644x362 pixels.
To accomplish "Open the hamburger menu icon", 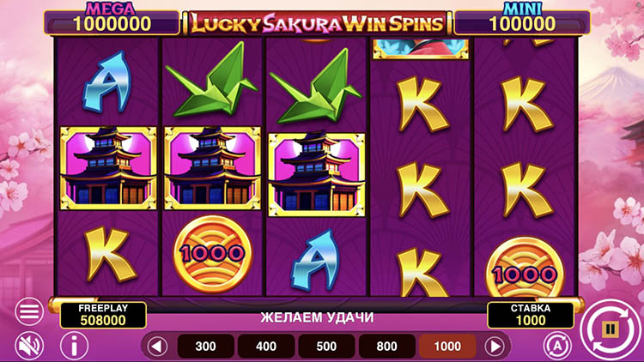I will coord(29,312).
